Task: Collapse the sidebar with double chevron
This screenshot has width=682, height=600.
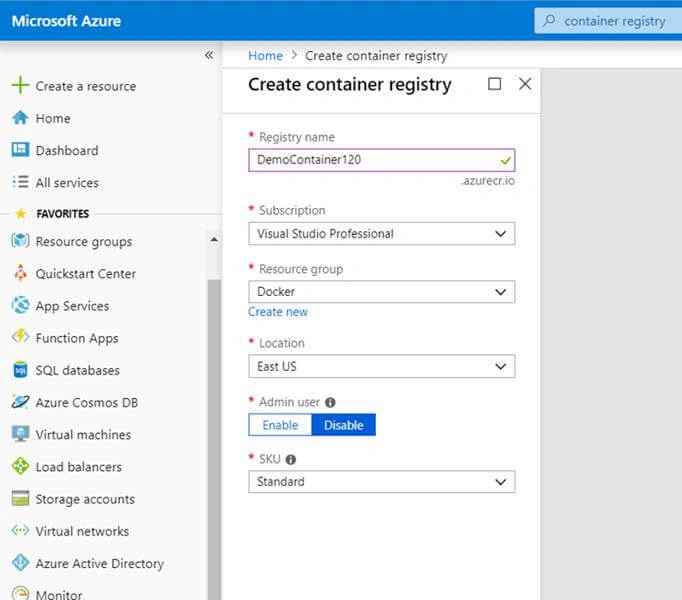Action: pyautogui.click(x=209, y=55)
